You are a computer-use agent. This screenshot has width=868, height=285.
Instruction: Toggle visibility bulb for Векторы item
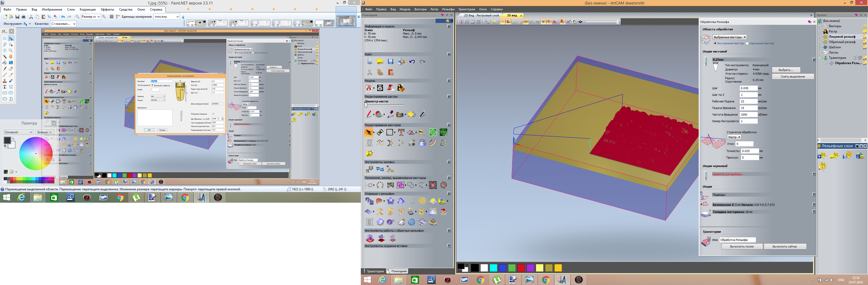865,26
